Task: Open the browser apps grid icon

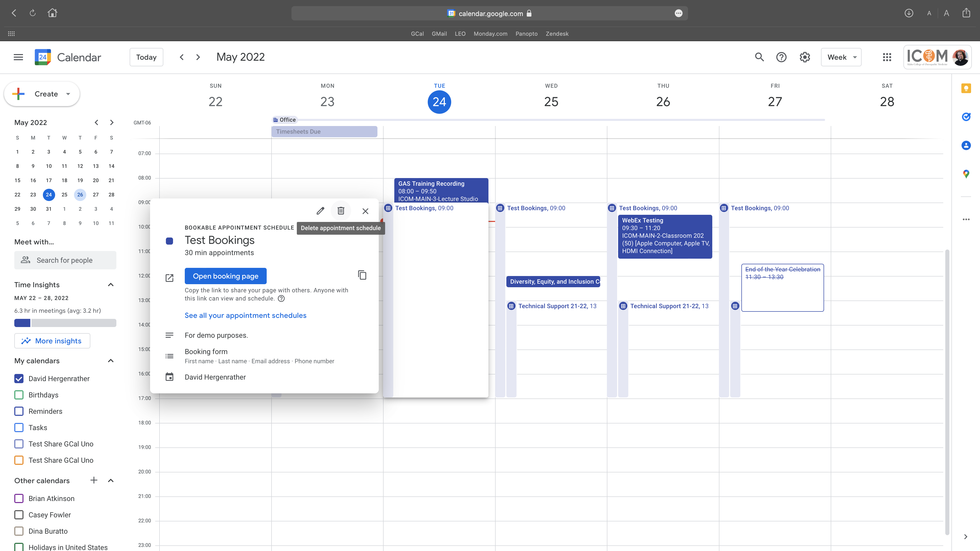Action: tap(11, 33)
